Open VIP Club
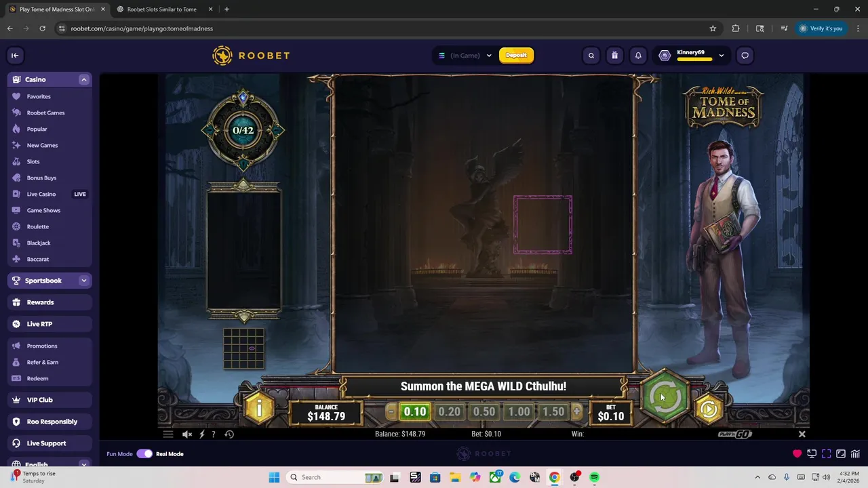The image size is (868, 488). pos(49,400)
